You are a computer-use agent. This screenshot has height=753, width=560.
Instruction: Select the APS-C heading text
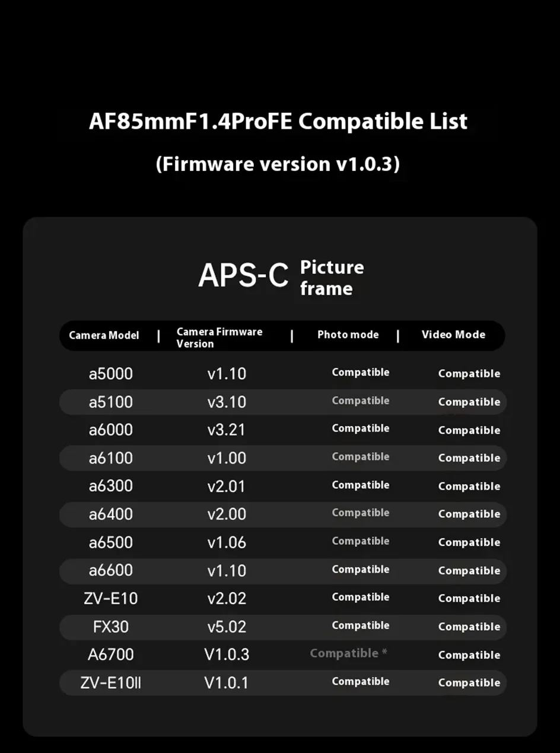coord(243,275)
